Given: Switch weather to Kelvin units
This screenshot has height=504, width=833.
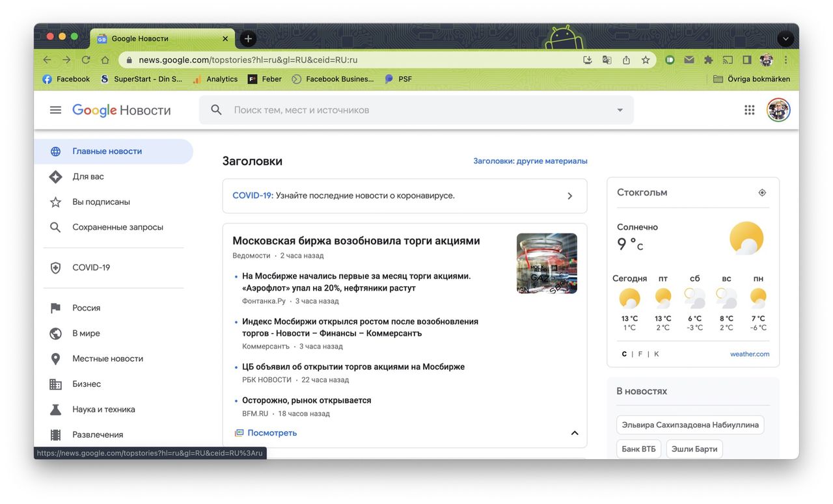Looking at the screenshot, I should (x=656, y=353).
